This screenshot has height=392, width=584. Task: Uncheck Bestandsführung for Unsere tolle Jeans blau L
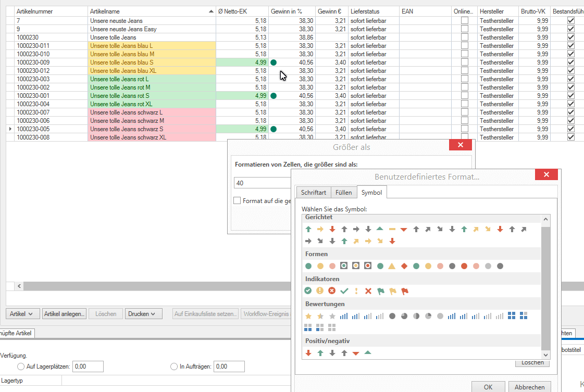(x=570, y=45)
